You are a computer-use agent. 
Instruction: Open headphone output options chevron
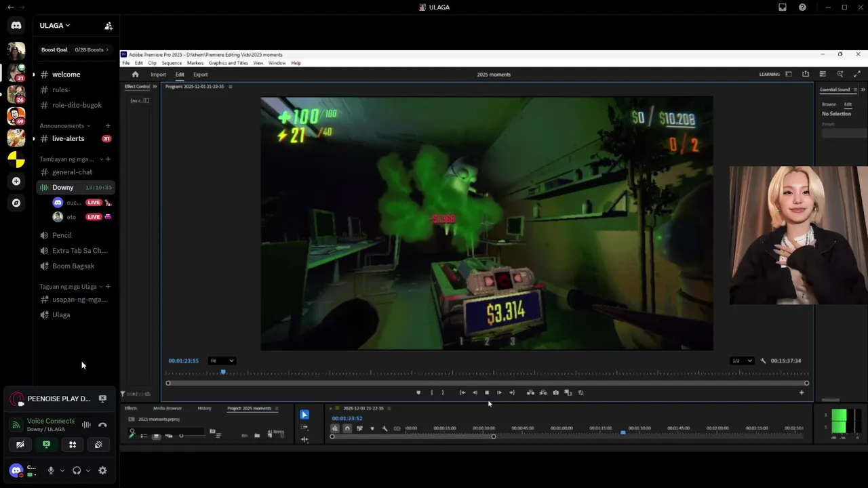(x=87, y=470)
